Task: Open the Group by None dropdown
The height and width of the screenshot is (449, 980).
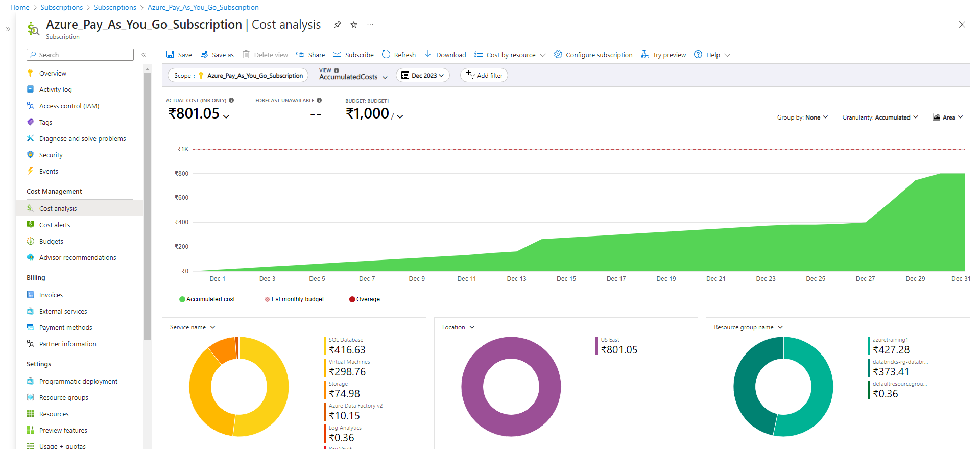Action: [x=802, y=117]
